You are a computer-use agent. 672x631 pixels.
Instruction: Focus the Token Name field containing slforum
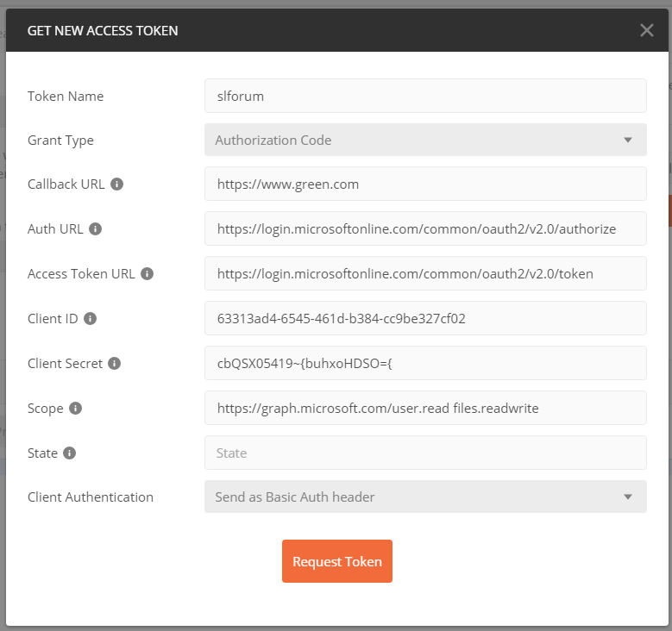425,96
